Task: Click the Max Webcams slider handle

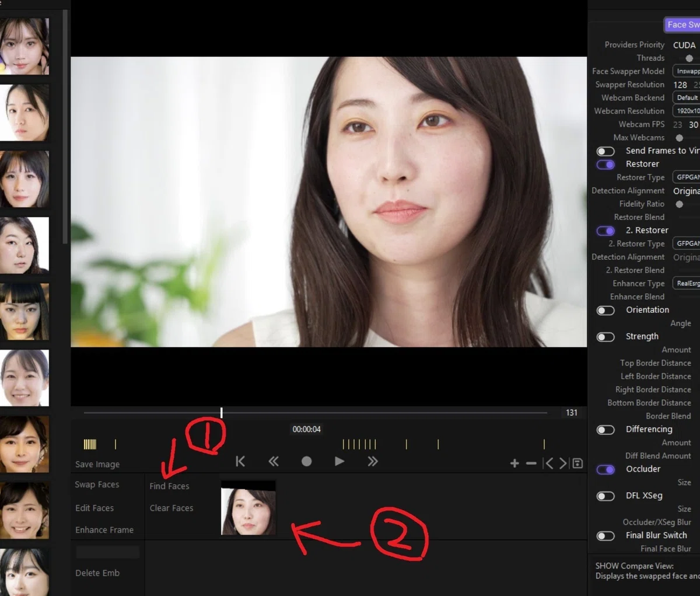Action: (x=679, y=138)
